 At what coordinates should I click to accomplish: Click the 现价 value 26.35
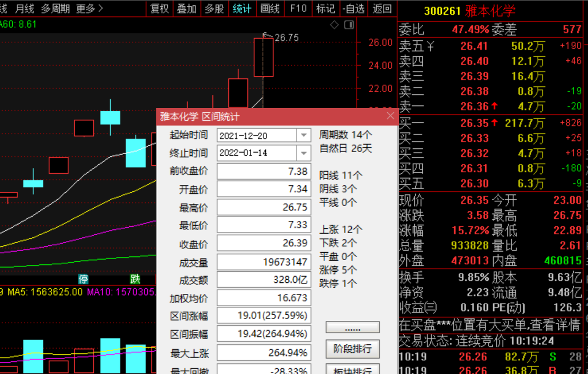point(475,200)
